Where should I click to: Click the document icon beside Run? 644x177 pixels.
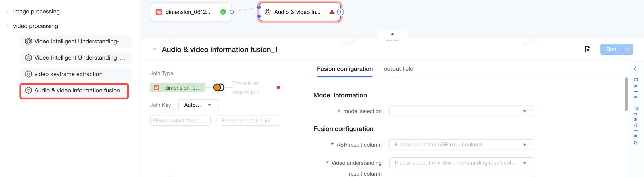588,49
